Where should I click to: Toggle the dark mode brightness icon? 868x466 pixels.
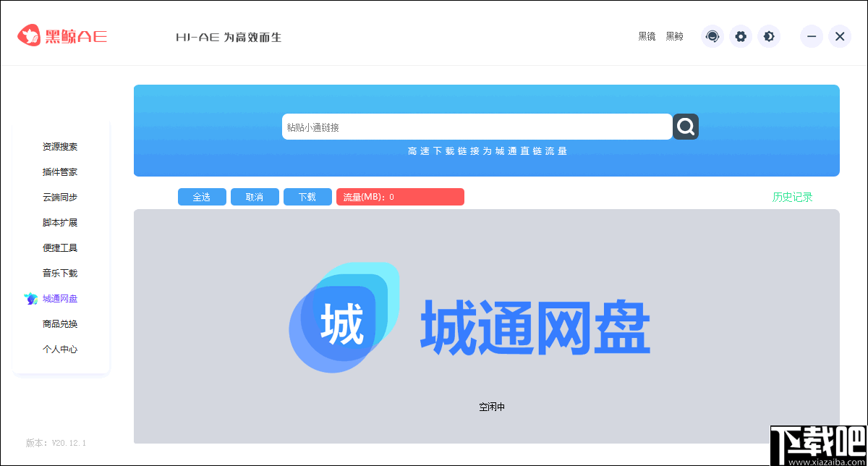click(769, 36)
